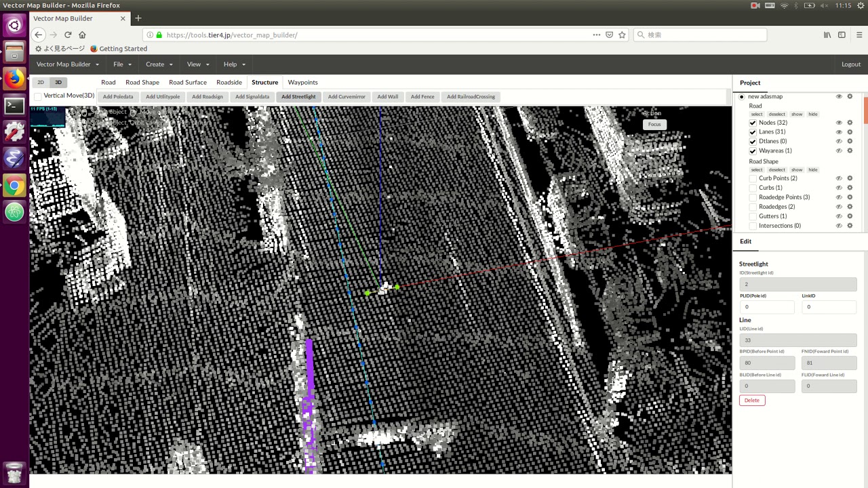Switch to the Road tab
The height and width of the screenshot is (488, 868).
(x=108, y=82)
